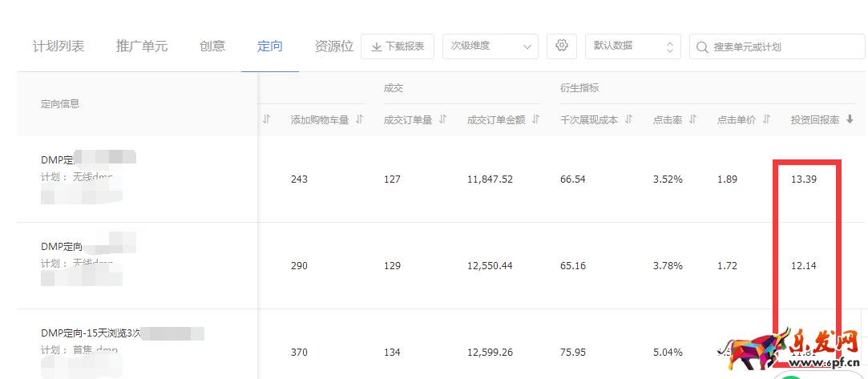This screenshot has width=868, height=379.
Task: Select the 定向 tab
Action: point(270,46)
